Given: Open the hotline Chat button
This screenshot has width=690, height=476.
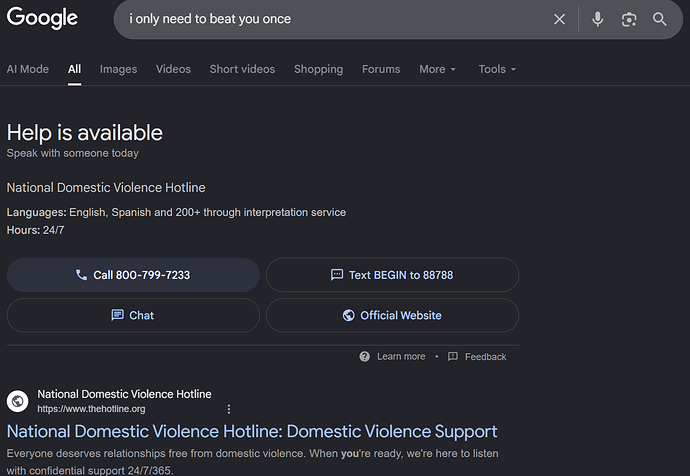Looking at the screenshot, I should pos(133,315).
